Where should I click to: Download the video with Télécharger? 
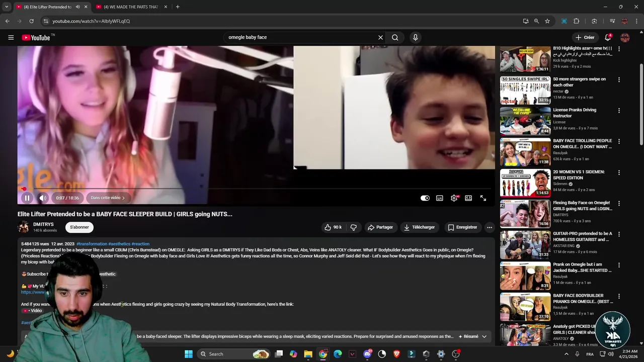pyautogui.click(x=419, y=227)
